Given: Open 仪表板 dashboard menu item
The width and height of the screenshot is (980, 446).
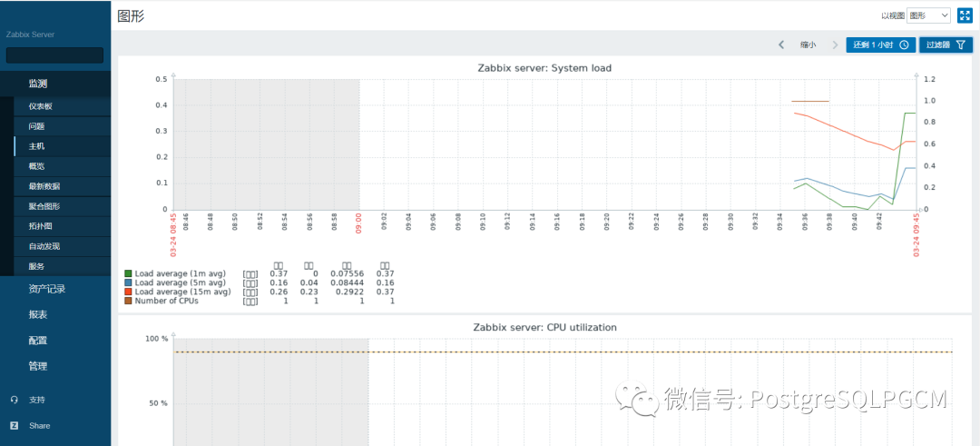Looking at the screenshot, I should pos(62,106).
